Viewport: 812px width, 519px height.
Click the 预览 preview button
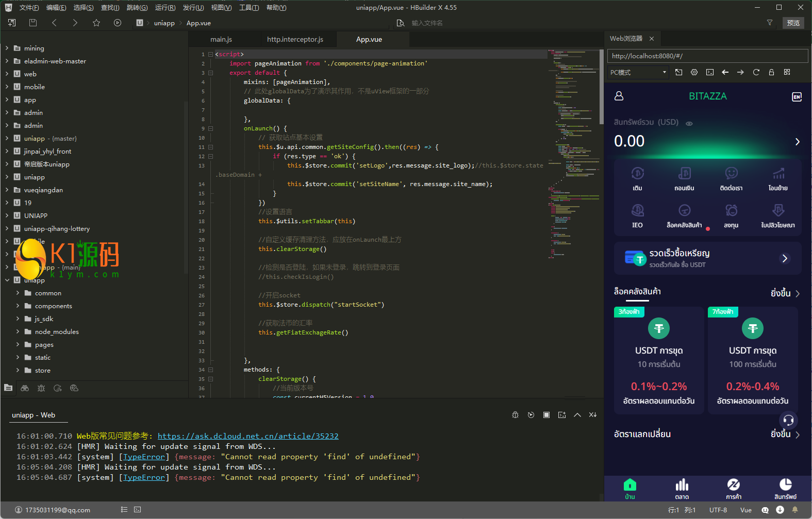(x=793, y=23)
